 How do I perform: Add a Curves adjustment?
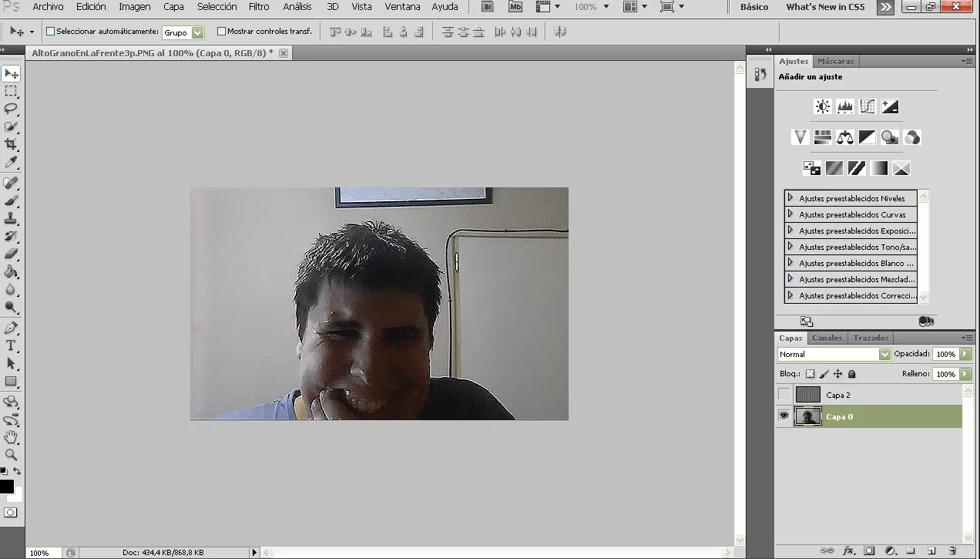[868, 106]
